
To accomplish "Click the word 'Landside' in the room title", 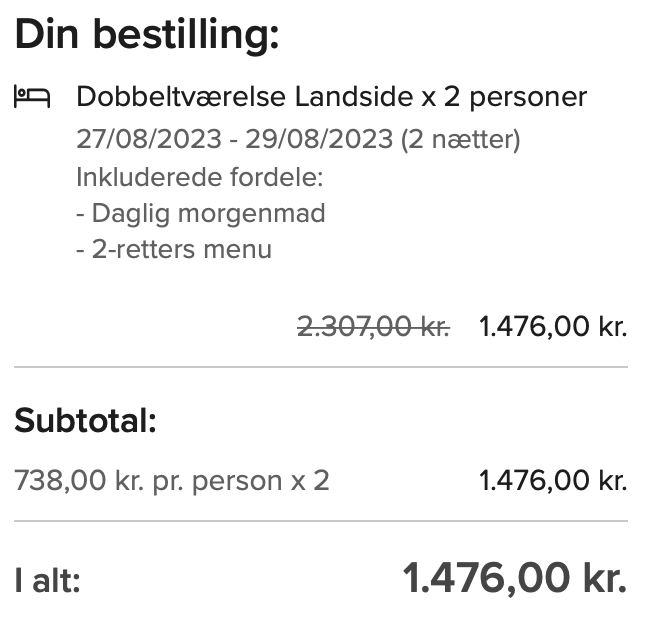I will (x=354, y=97).
